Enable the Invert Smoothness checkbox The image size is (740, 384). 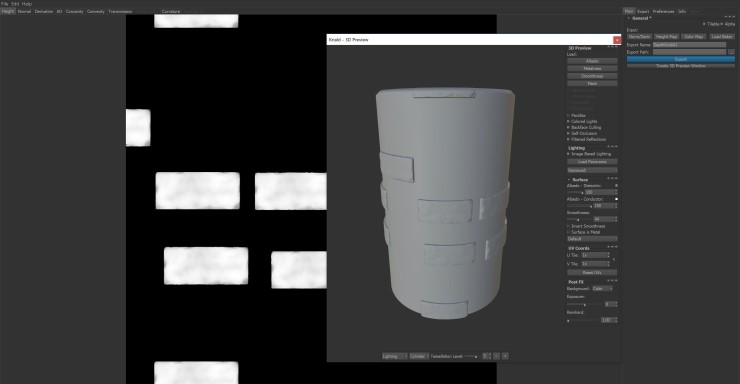pos(568,226)
